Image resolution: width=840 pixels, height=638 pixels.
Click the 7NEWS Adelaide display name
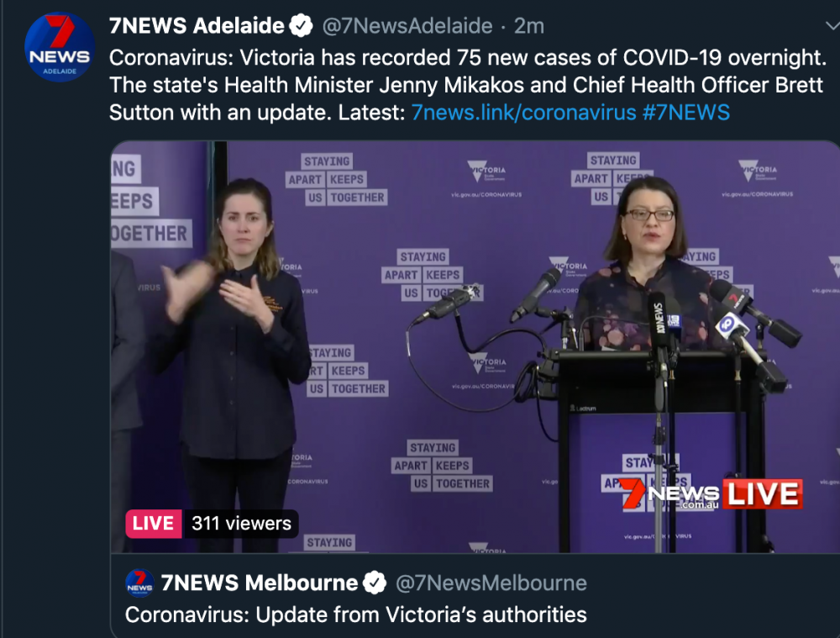pyautogui.click(x=197, y=26)
